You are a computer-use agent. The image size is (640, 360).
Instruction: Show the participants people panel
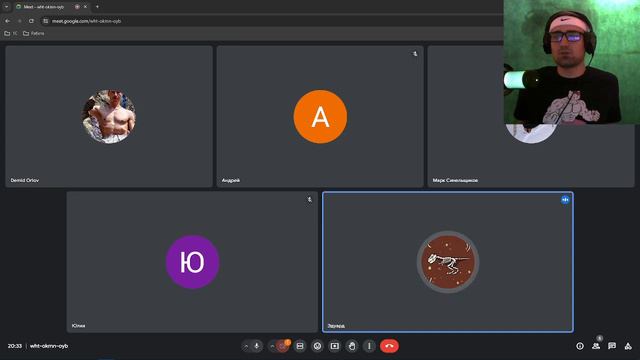[596, 346]
